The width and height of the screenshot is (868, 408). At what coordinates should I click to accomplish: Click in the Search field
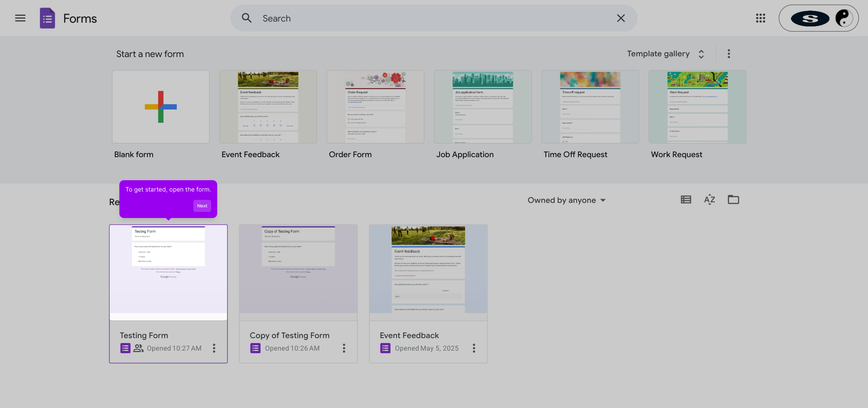tap(434, 18)
